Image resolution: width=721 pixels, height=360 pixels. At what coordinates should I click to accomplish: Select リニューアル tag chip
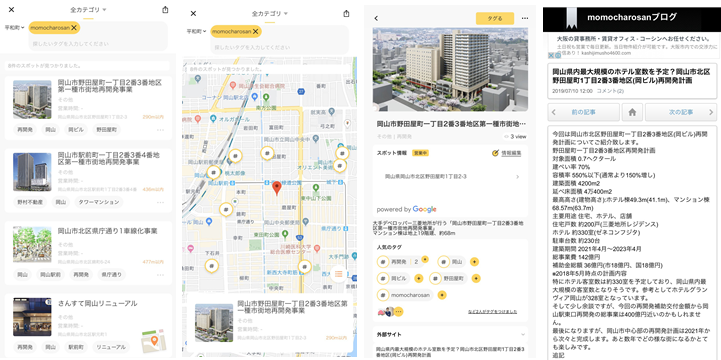[111, 347]
